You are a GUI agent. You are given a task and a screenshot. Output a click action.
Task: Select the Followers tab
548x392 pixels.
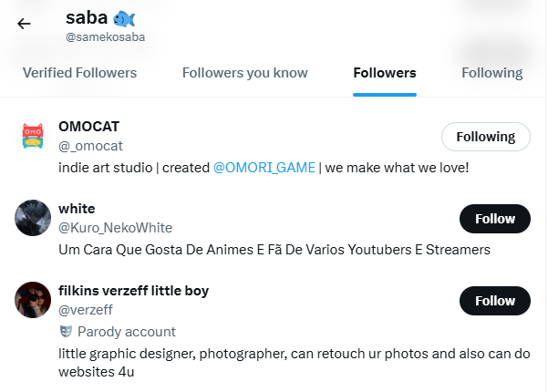pos(384,73)
